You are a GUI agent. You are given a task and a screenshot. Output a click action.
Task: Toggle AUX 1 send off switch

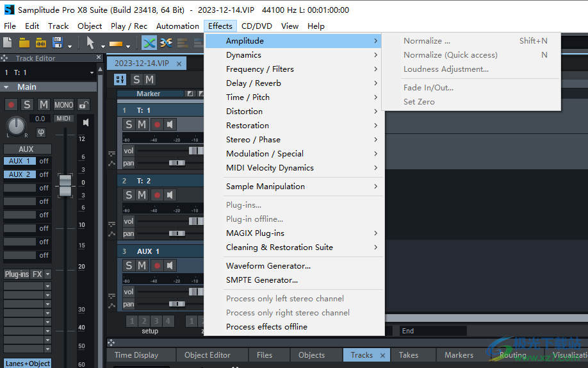point(44,161)
